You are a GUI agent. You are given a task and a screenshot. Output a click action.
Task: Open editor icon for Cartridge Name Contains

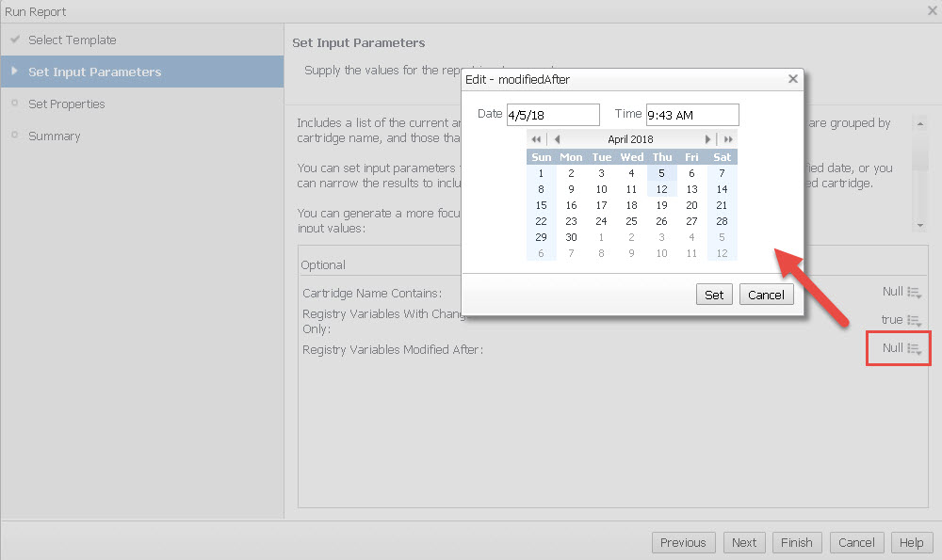click(x=913, y=293)
